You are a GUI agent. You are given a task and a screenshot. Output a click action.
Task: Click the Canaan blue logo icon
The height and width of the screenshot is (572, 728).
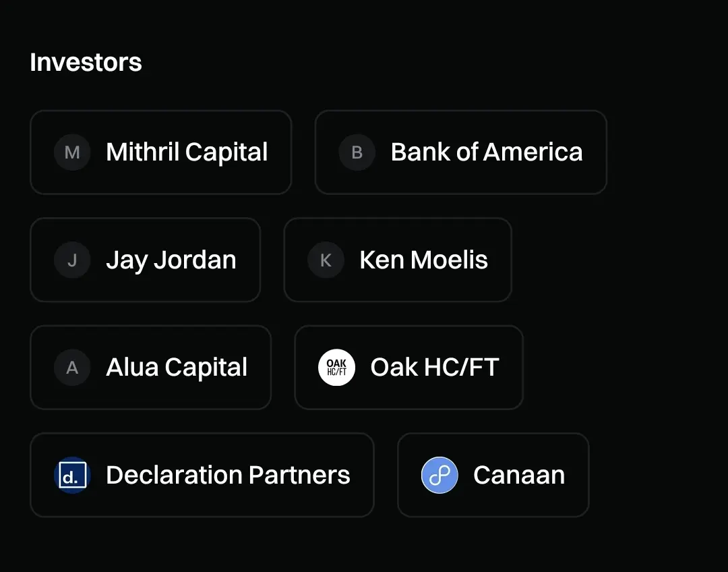(x=439, y=475)
